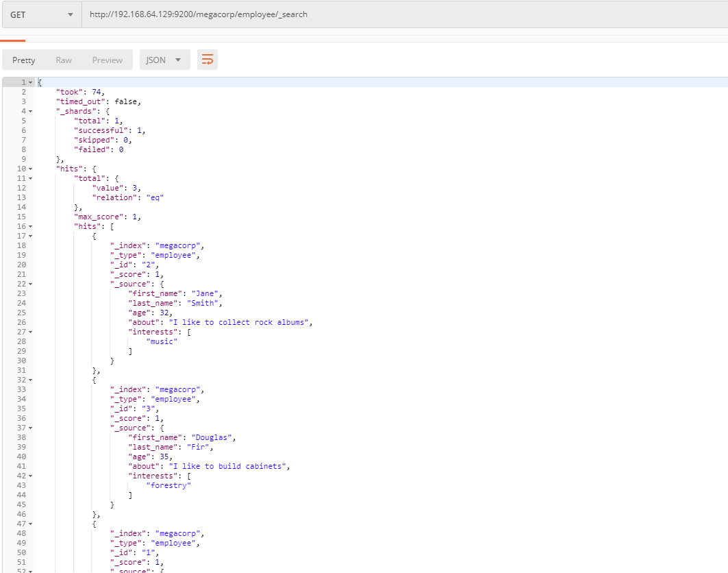Click line number 40 in the gutter
Image resolution: width=728 pixels, height=573 pixels.
pos(21,456)
